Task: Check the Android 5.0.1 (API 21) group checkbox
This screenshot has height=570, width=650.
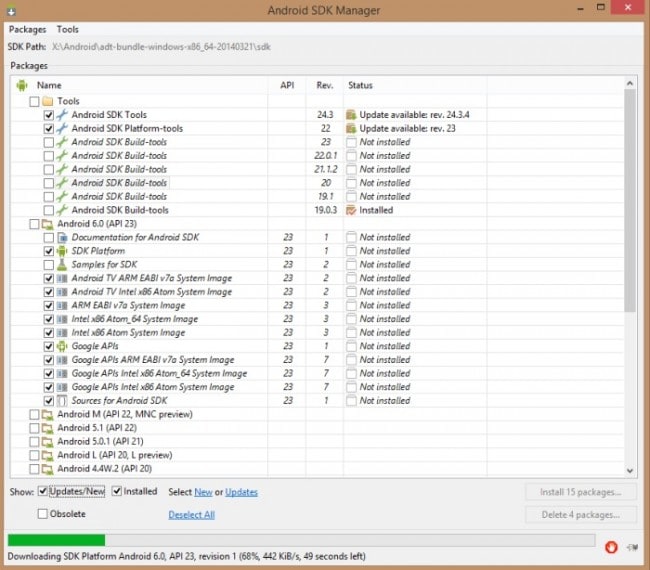Action: click(34, 442)
